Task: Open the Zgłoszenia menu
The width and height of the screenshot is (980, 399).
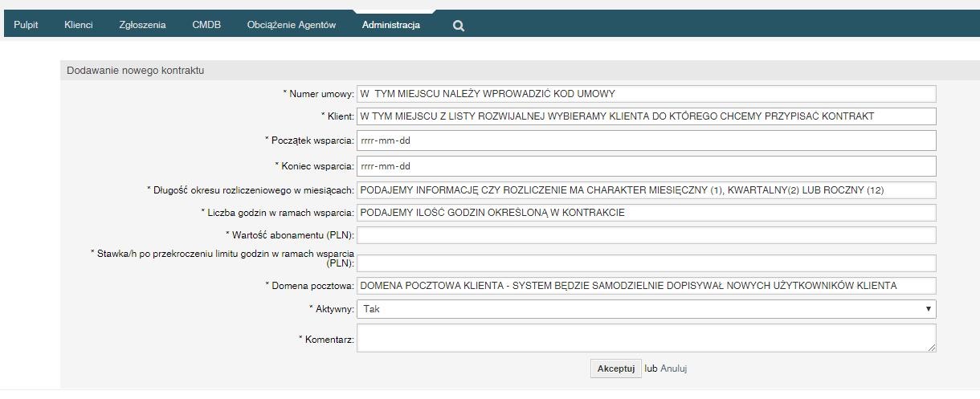Action: point(142,25)
